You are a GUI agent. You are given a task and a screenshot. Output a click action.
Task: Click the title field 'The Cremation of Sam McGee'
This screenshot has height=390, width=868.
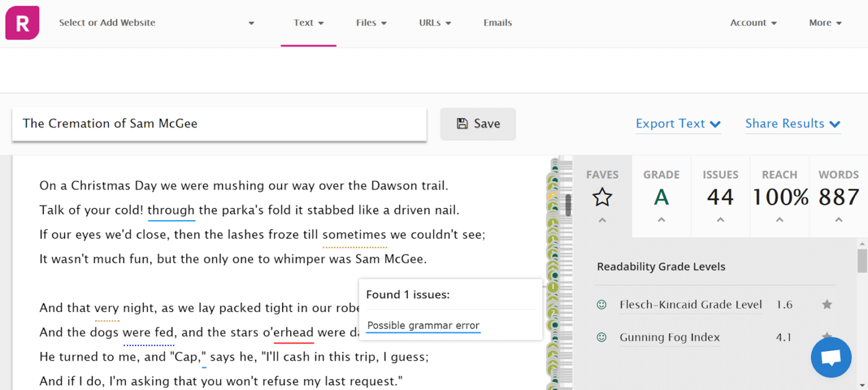219,124
